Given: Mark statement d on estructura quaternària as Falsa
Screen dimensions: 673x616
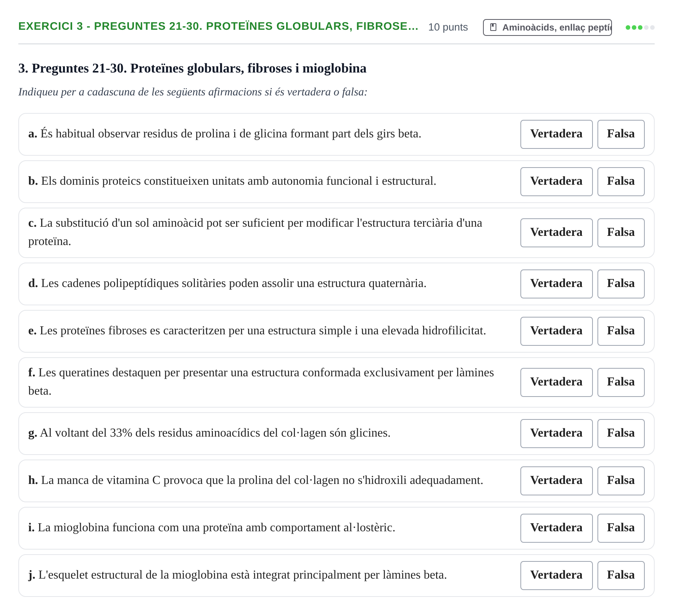Looking at the screenshot, I should [x=621, y=284].
